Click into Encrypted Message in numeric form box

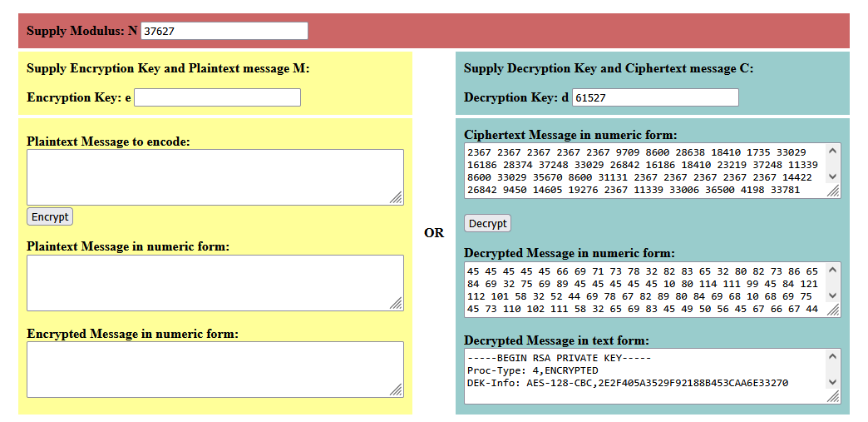point(215,370)
